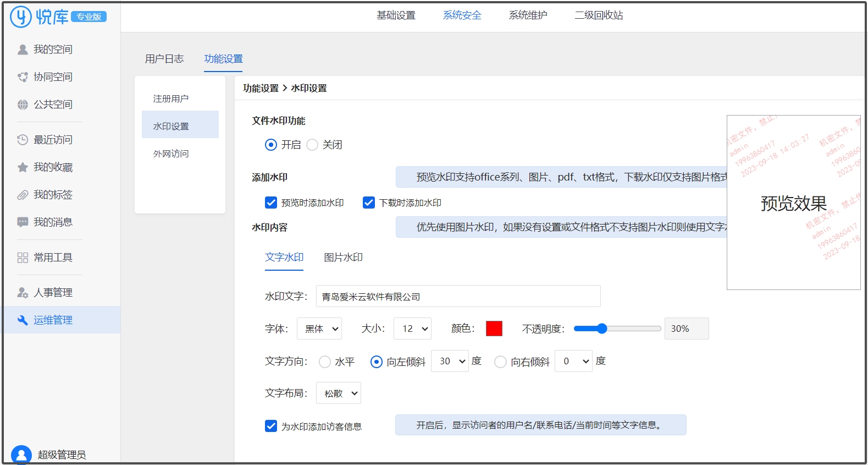Toggle 为水印添加访客信息 checkbox
The width and height of the screenshot is (868, 465).
click(271, 426)
